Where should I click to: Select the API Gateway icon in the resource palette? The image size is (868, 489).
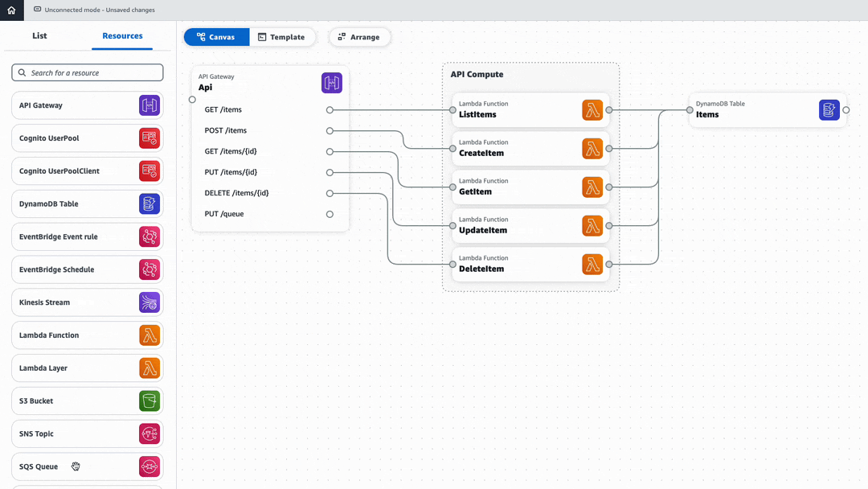point(149,105)
